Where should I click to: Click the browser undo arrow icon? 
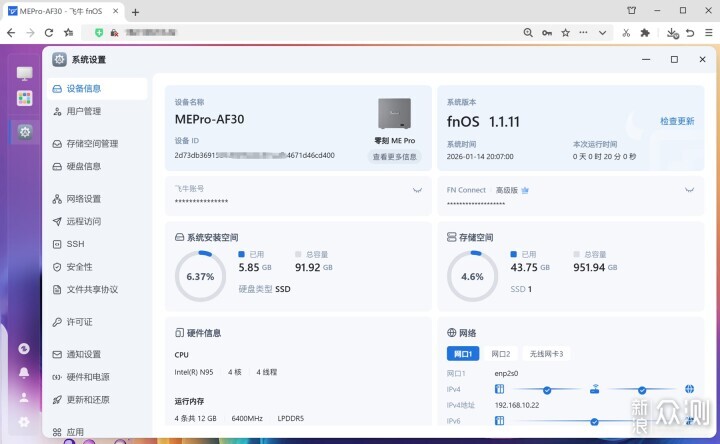click(690, 33)
